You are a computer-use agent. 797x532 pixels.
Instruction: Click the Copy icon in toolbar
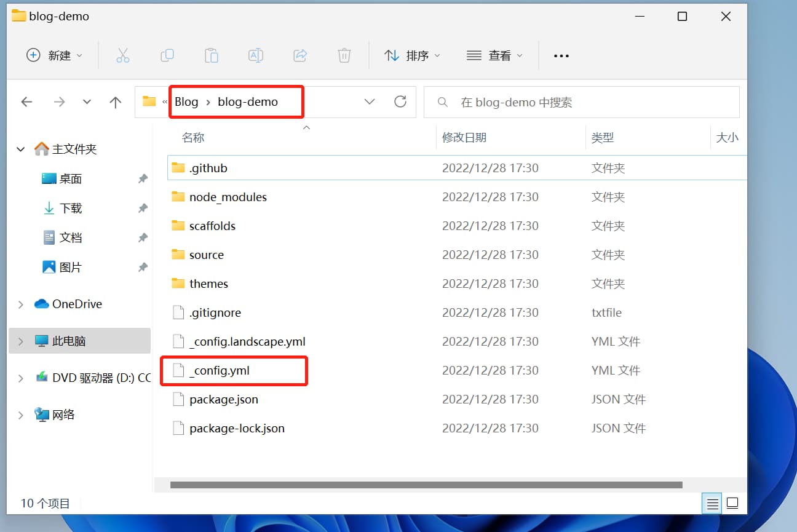point(167,55)
